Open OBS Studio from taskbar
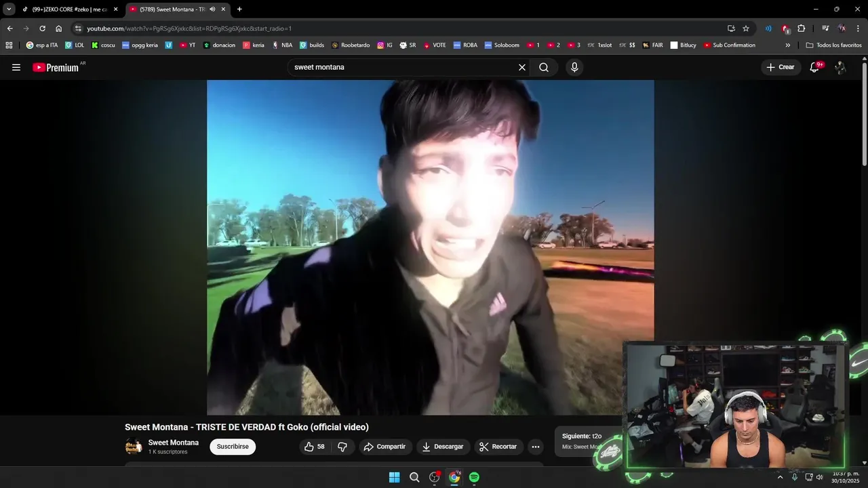868x488 pixels. [435, 477]
